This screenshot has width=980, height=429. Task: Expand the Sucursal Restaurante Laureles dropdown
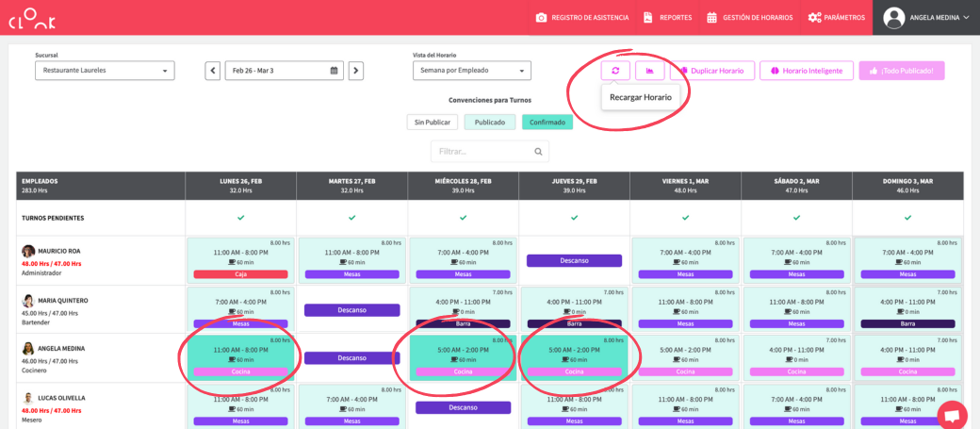[x=105, y=71]
